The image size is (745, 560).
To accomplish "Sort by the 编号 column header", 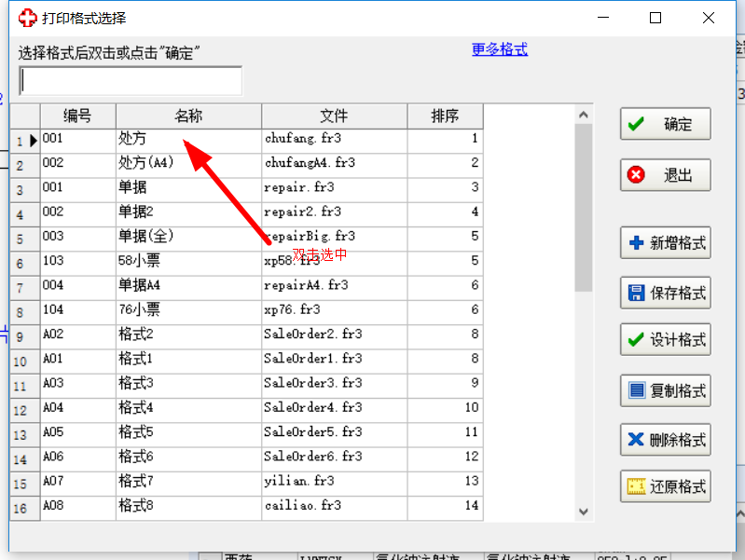I will tap(78, 116).
